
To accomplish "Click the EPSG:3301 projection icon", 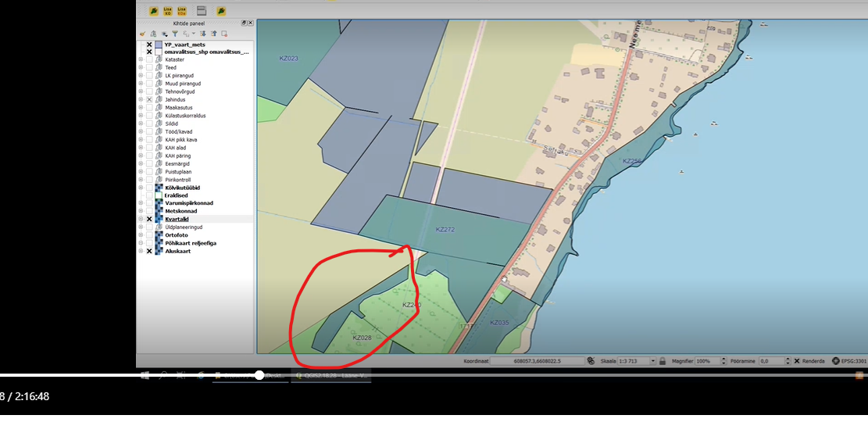I will (x=836, y=361).
